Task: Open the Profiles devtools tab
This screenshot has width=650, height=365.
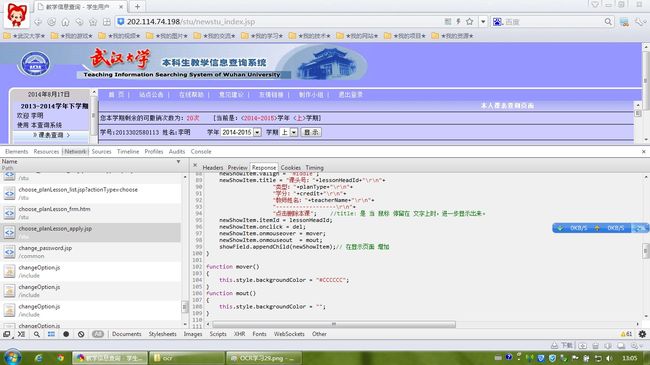Action: coord(154,152)
